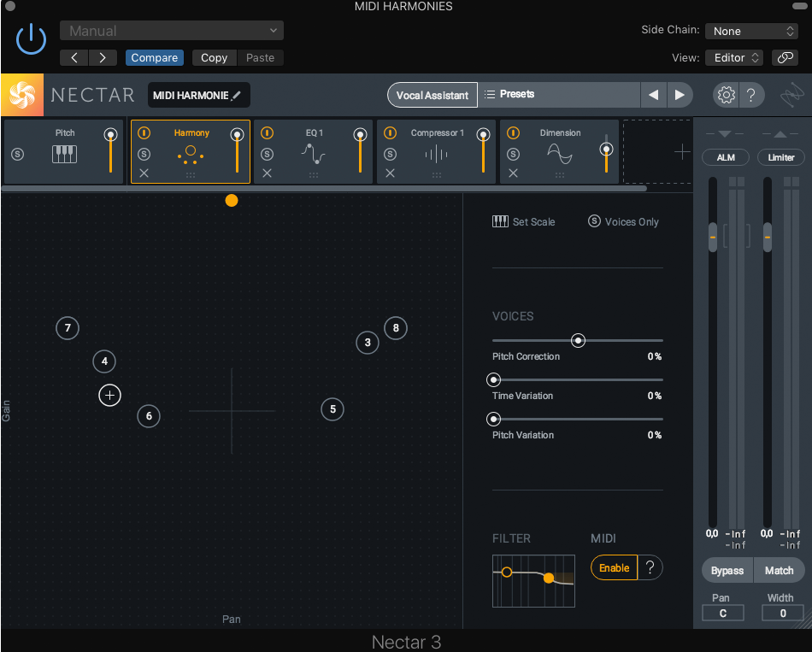Screen dimensions: 812x652
Task: Toggle Compressor 1 module power
Action: coord(390,133)
